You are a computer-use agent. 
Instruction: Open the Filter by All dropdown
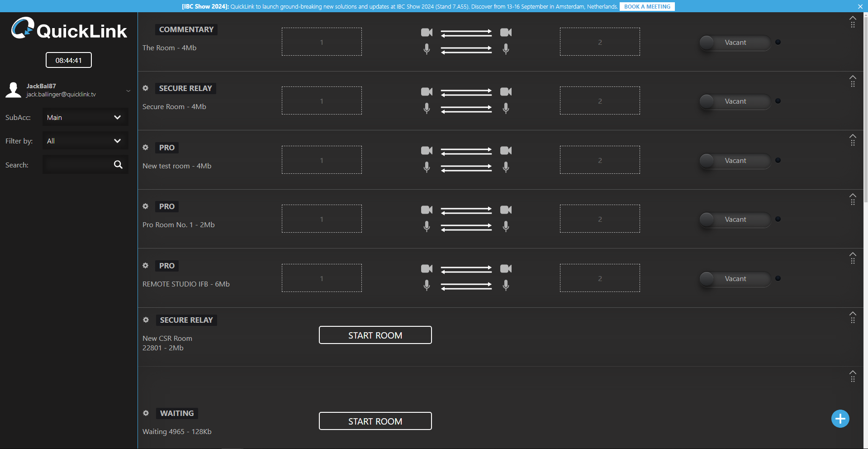coord(85,141)
